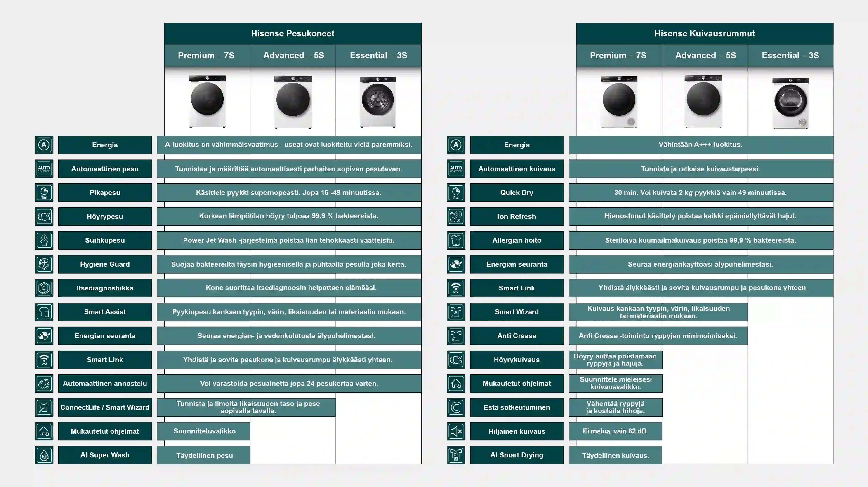Click the Automaattinen pesu label
The width and height of the screenshot is (868, 487).
click(x=105, y=169)
